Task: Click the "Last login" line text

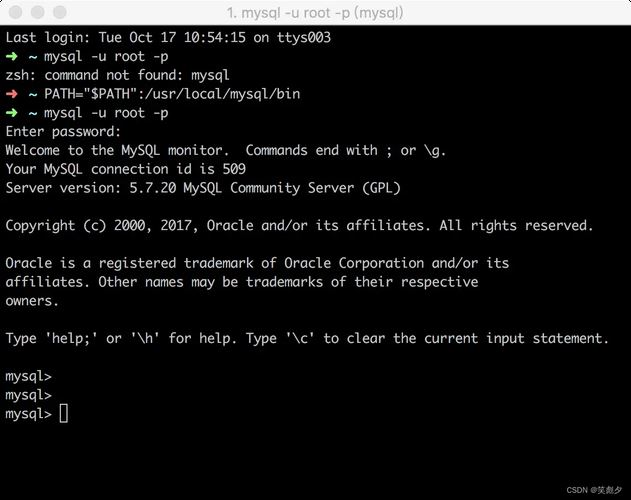Action: pos(167,38)
